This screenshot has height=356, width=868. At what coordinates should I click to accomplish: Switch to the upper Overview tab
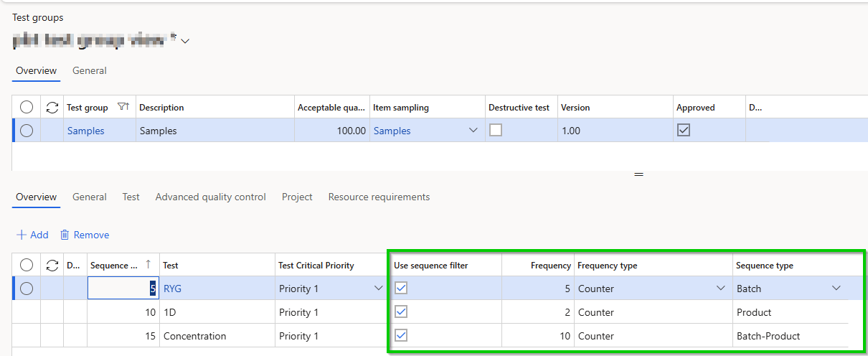click(x=36, y=70)
